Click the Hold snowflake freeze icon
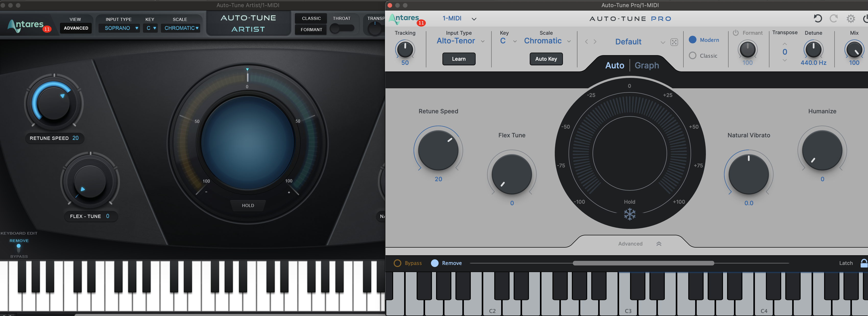868x316 pixels. tap(630, 214)
